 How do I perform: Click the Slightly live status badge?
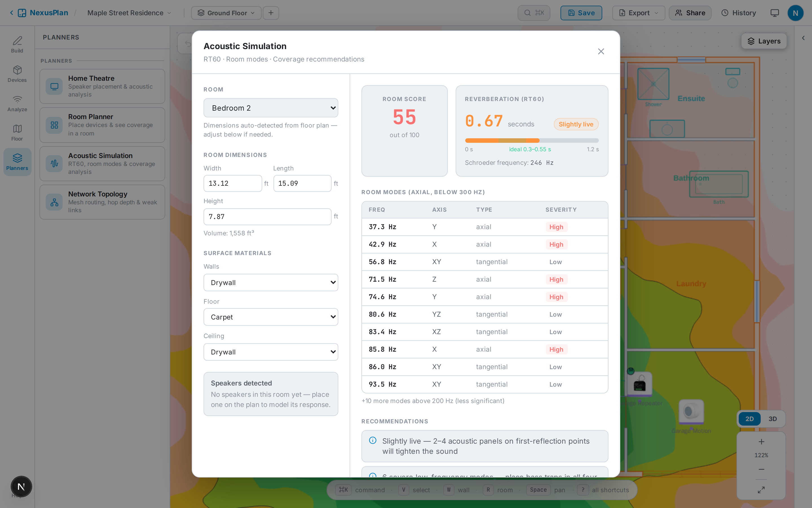[576, 124]
